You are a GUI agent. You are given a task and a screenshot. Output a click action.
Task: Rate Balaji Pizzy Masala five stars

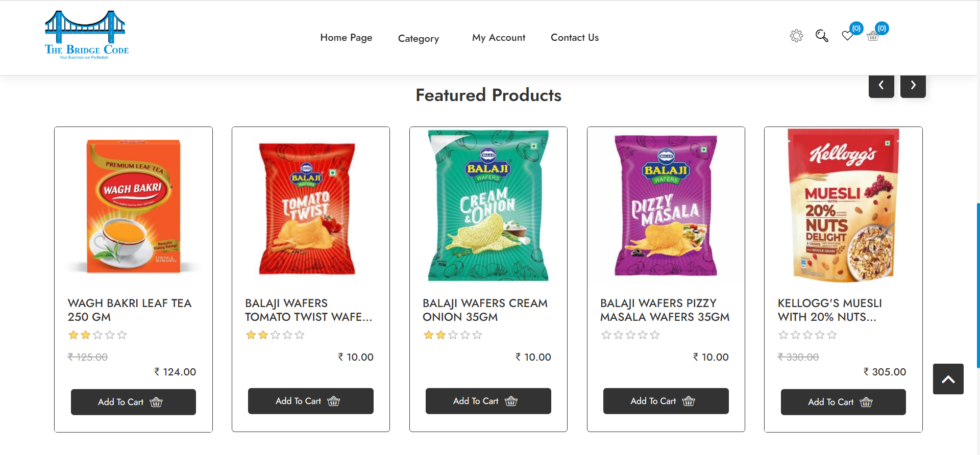655,335
